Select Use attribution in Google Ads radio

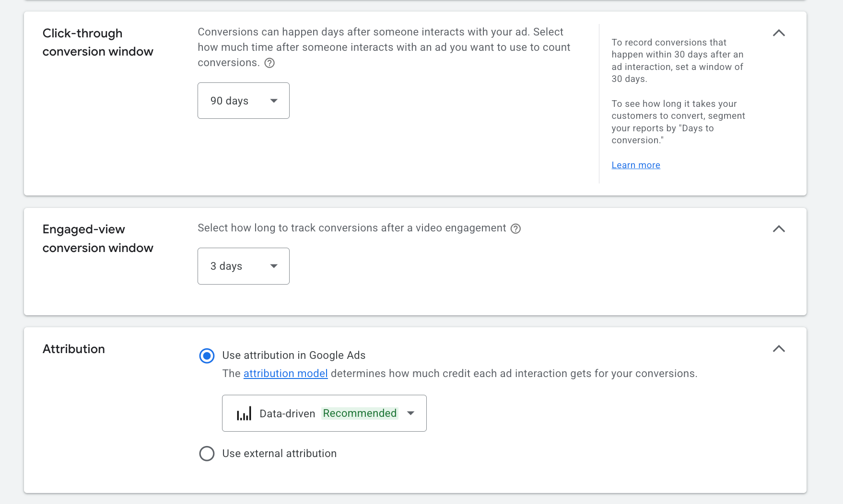(x=207, y=355)
